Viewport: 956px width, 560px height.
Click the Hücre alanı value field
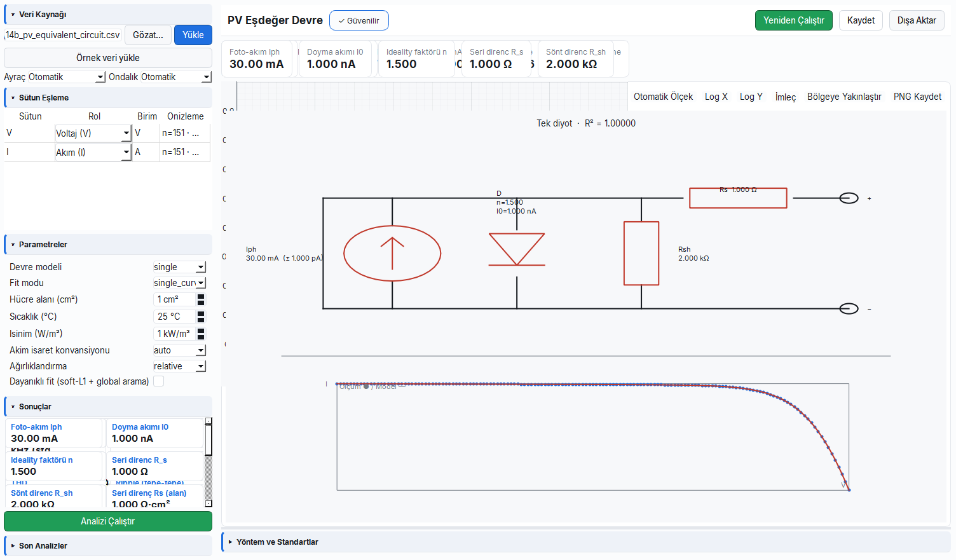pos(175,299)
